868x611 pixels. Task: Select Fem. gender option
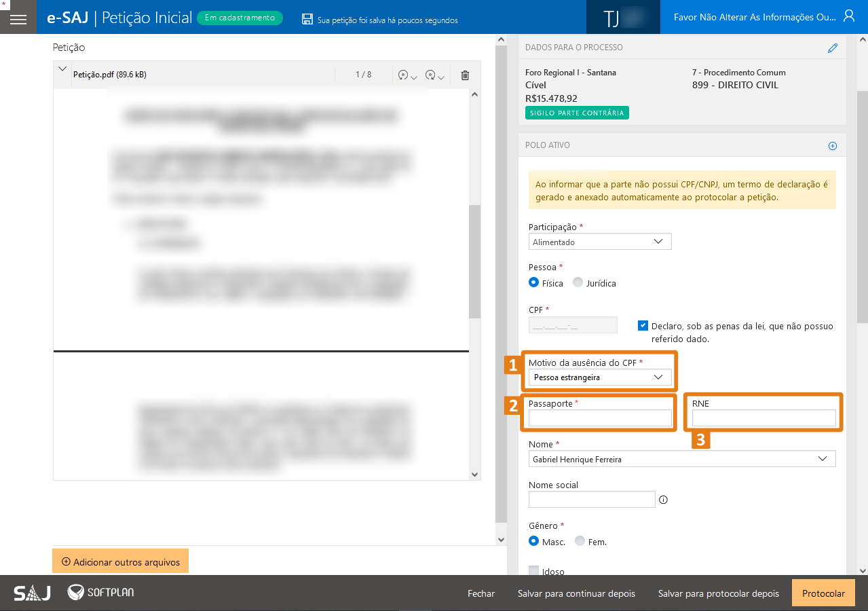580,541
